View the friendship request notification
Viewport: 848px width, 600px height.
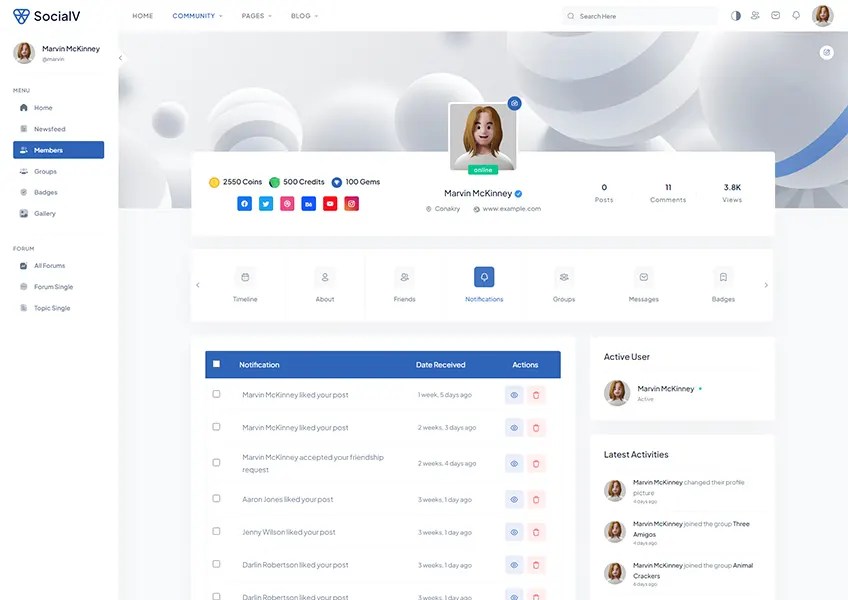pyautogui.click(x=514, y=464)
